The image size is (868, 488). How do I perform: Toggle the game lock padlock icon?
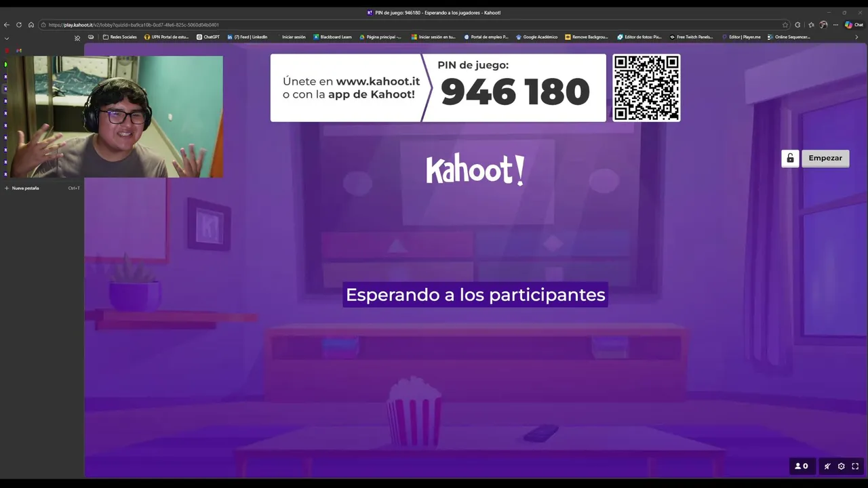790,158
